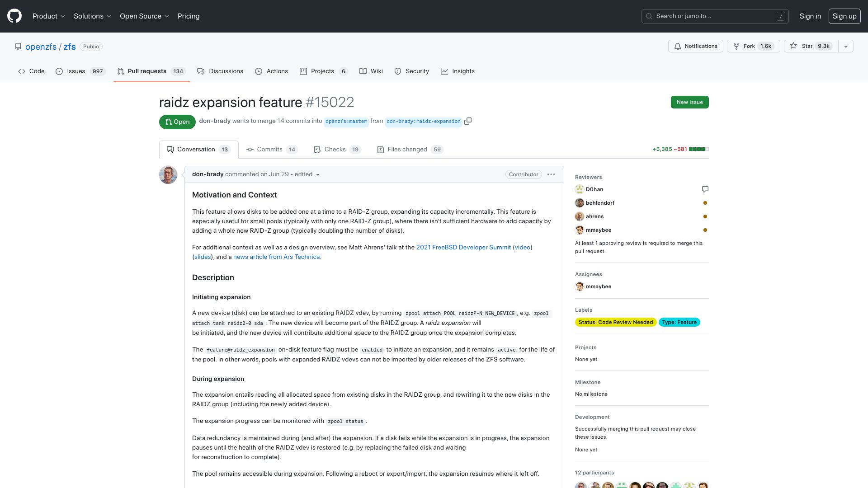Click behlendorf's reviewer avatar

click(580, 203)
